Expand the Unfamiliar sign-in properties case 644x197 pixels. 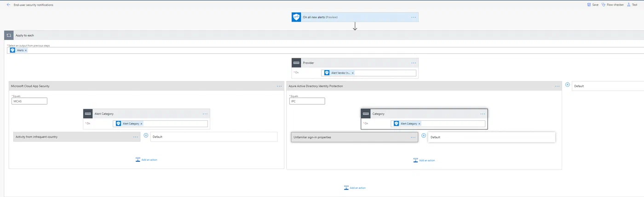tap(355, 137)
